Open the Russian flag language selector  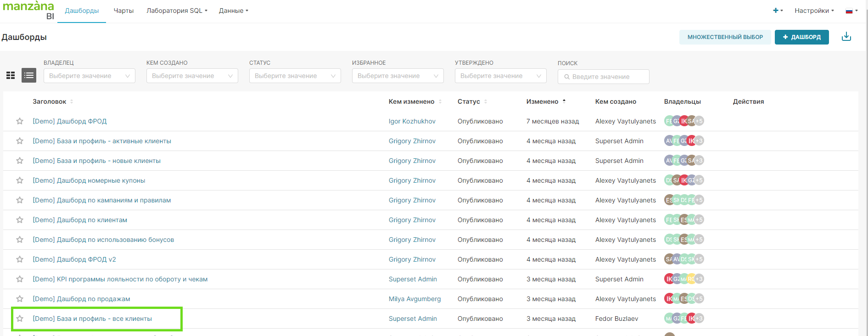851,11
